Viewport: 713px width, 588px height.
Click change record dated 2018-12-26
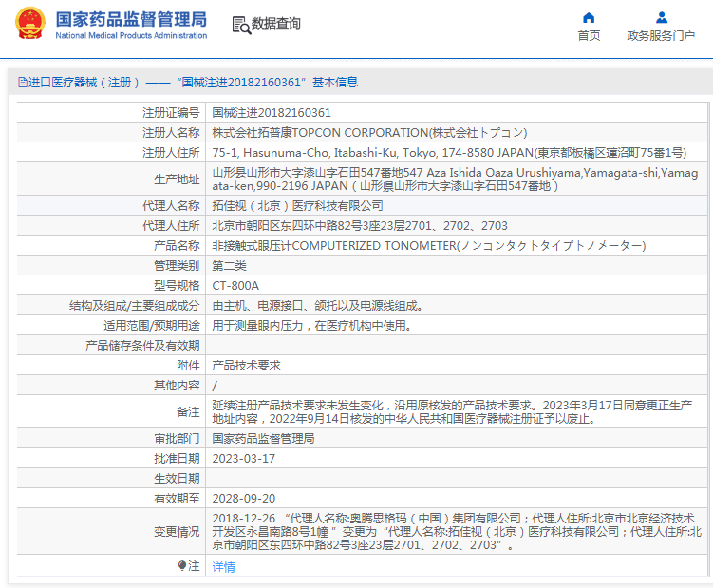coord(457,532)
